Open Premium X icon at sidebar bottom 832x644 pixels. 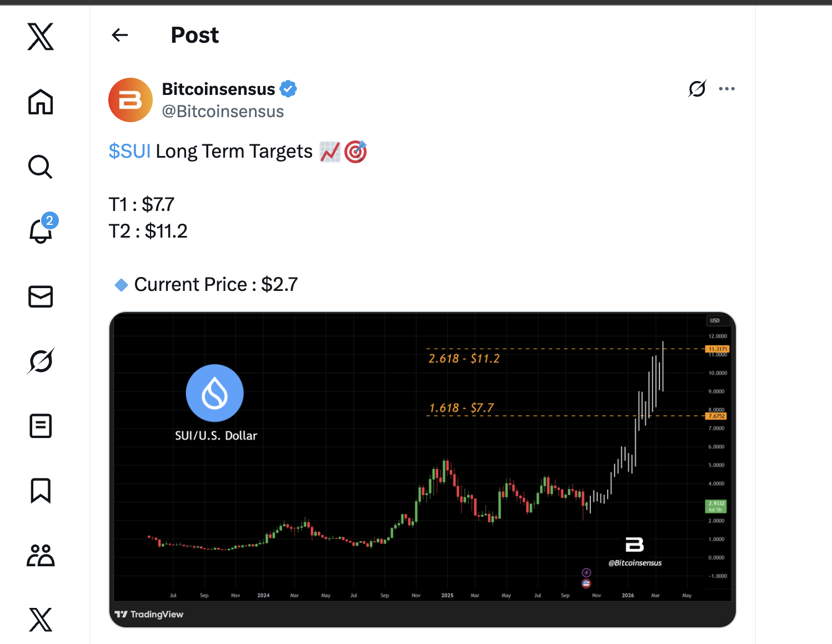(x=41, y=620)
